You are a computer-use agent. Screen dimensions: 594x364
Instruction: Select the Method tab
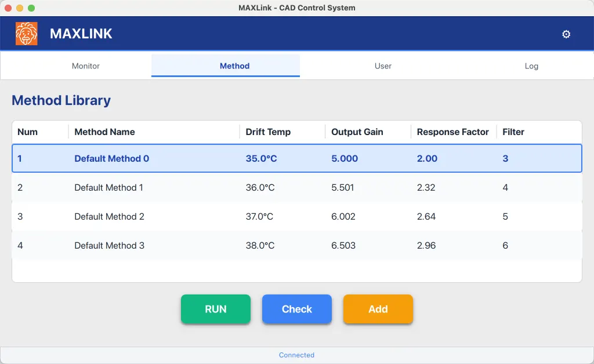tap(235, 66)
